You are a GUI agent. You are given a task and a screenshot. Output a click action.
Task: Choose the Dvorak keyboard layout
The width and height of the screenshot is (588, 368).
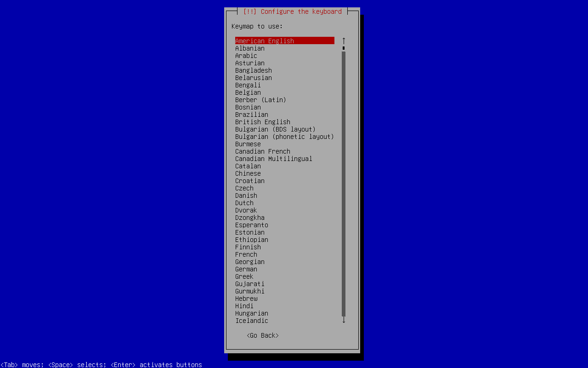point(246,210)
